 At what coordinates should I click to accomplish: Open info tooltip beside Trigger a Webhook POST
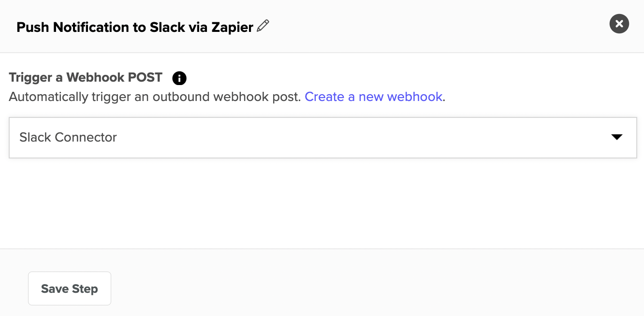click(179, 78)
